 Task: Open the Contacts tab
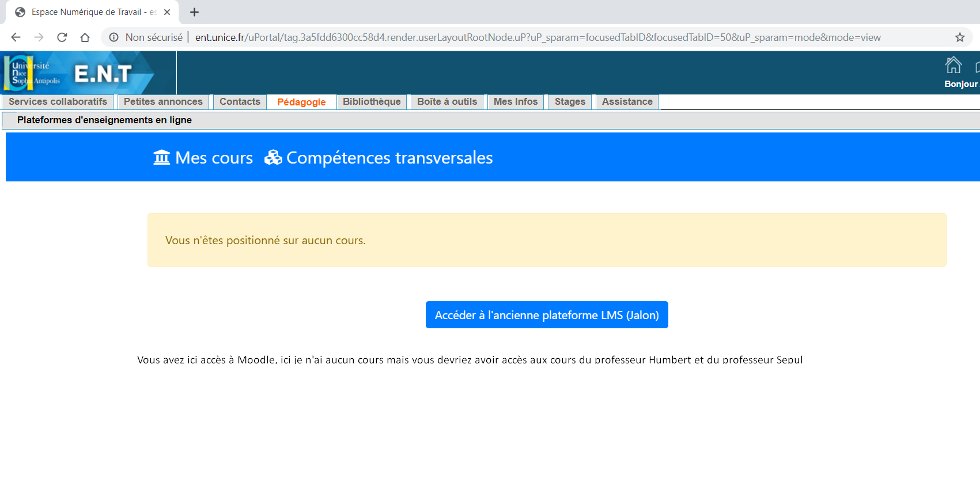coord(240,102)
